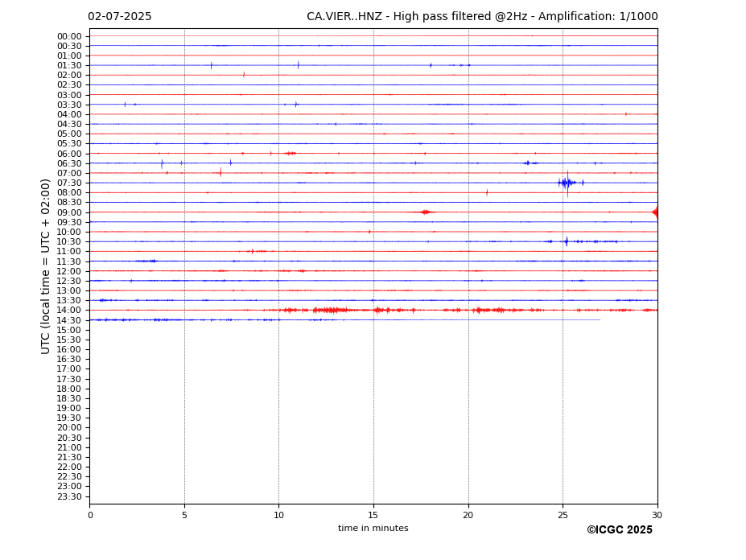Click the end of the 14:30 blue trace
Screen dimensions: 746x560
pos(600,319)
